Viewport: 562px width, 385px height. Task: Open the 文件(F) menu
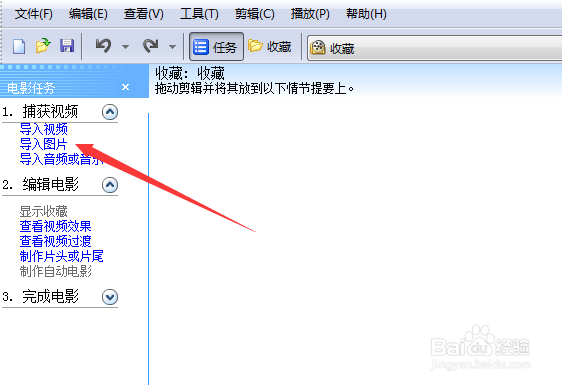(x=34, y=14)
